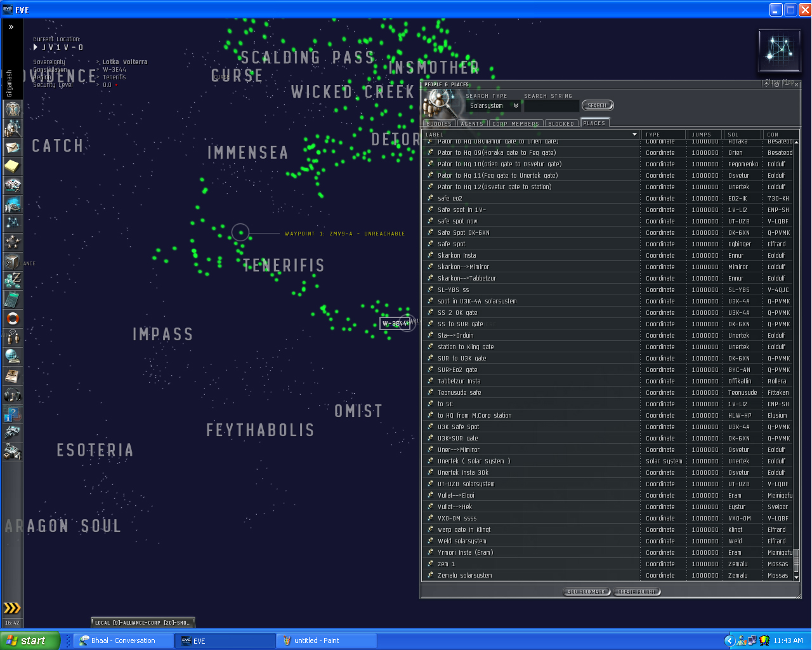Open the Corp Members tab
This screenshot has width=812, height=650.
pyautogui.click(x=516, y=123)
